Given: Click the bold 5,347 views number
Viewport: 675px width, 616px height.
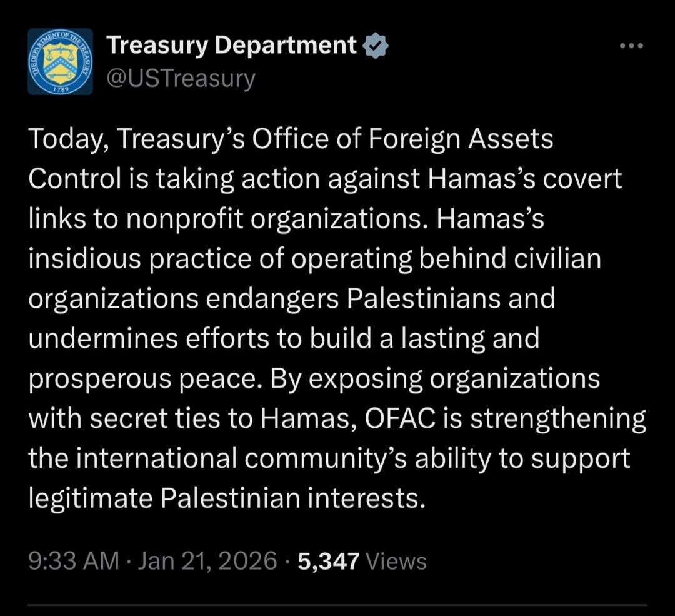Looking at the screenshot, I should (x=329, y=560).
